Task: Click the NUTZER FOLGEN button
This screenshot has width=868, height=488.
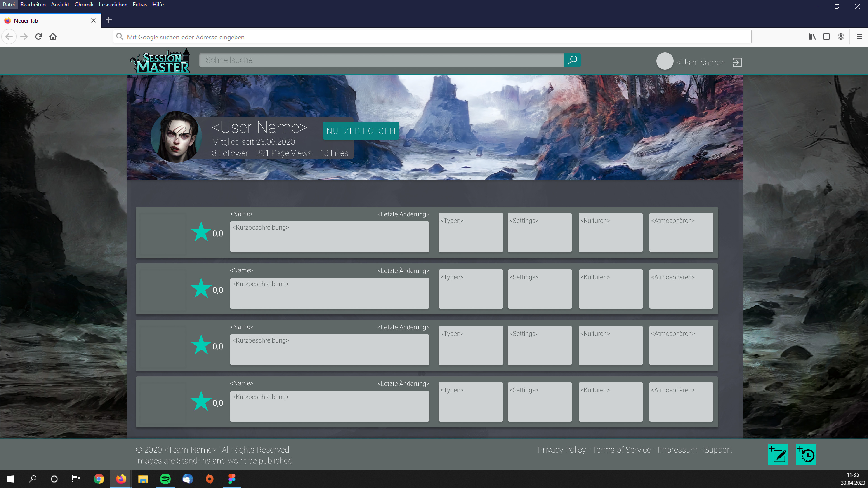Action: (x=361, y=131)
